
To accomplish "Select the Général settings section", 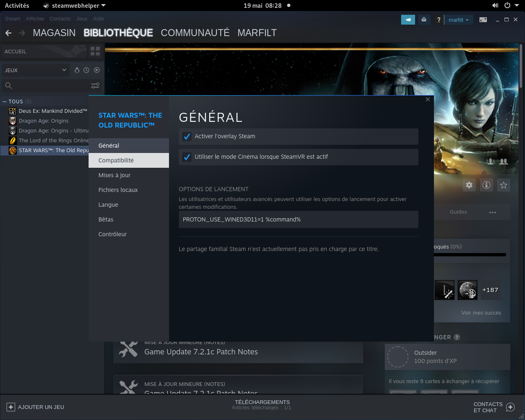I will 129,146.
